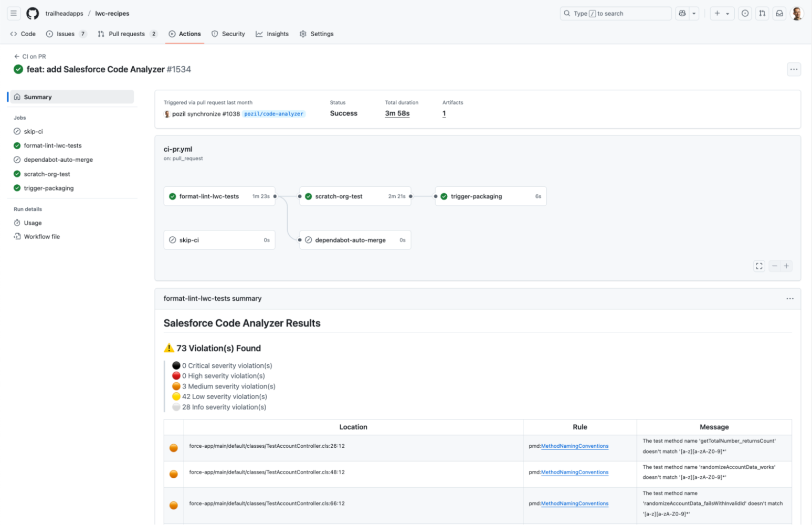Open the create new plus menu
812x525 pixels.
(x=722, y=13)
